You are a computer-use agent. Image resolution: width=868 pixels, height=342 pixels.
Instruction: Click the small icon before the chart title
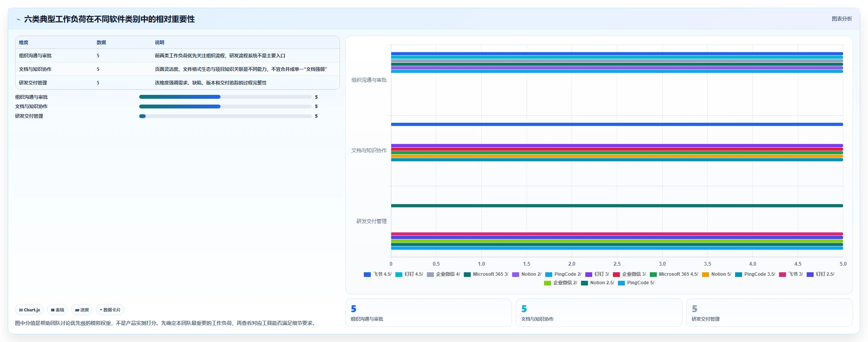click(x=18, y=19)
